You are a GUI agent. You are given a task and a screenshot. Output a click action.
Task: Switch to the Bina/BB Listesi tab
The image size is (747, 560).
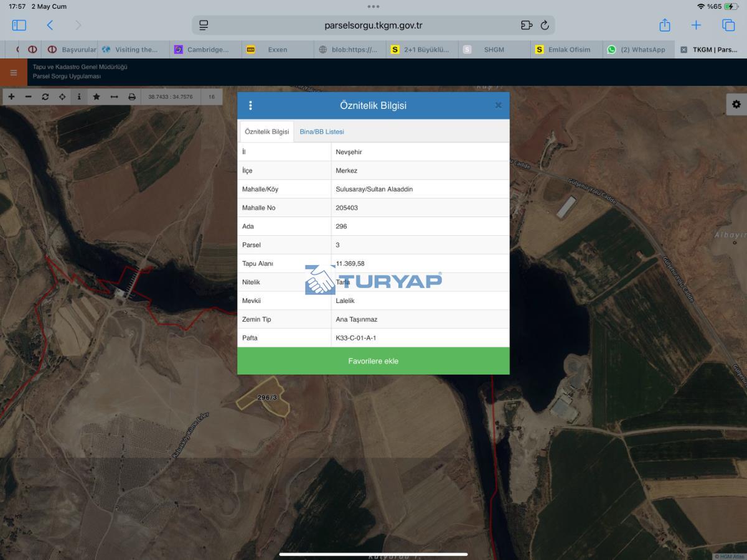pos(322,132)
